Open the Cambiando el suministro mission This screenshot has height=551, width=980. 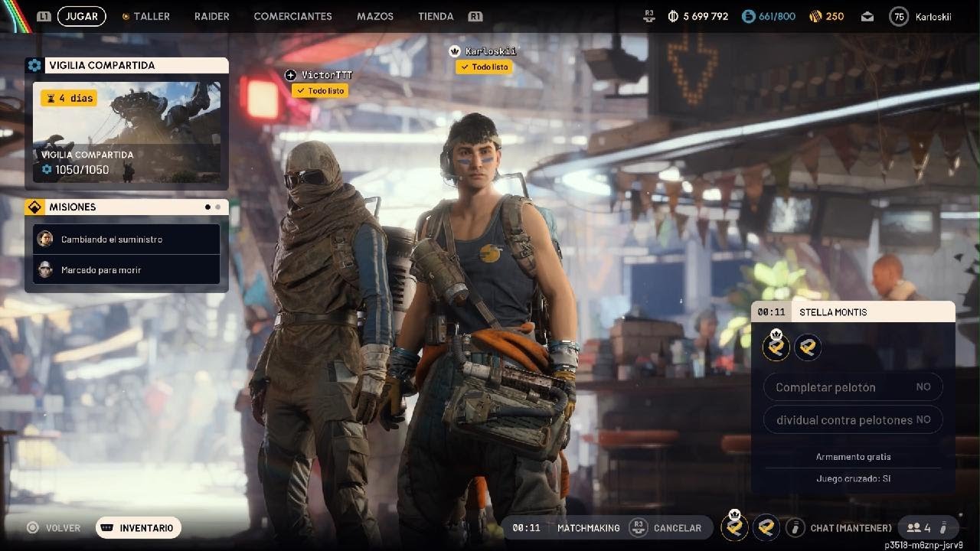coord(126,239)
